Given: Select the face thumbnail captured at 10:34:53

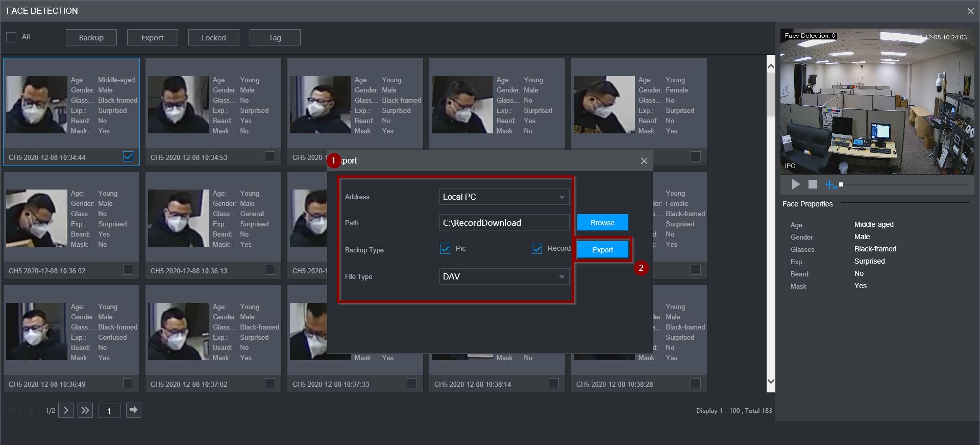Looking at the screenshot, I should pos(179,105).
